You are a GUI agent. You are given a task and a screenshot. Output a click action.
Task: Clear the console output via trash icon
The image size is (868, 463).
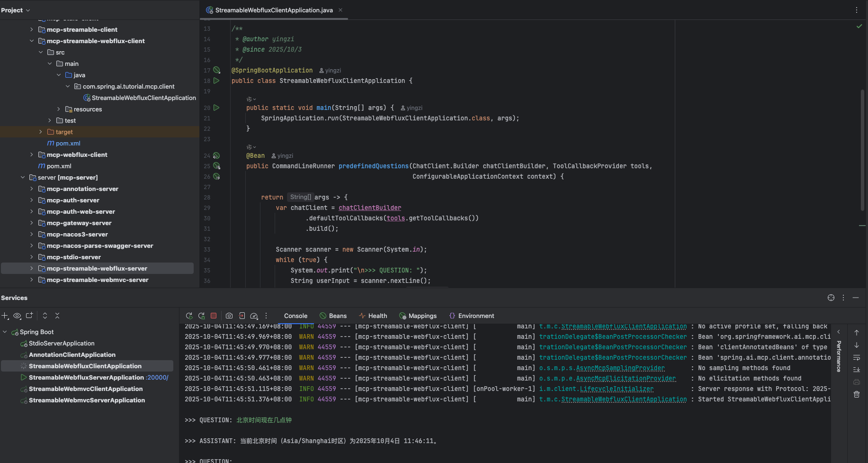point(856,394)
